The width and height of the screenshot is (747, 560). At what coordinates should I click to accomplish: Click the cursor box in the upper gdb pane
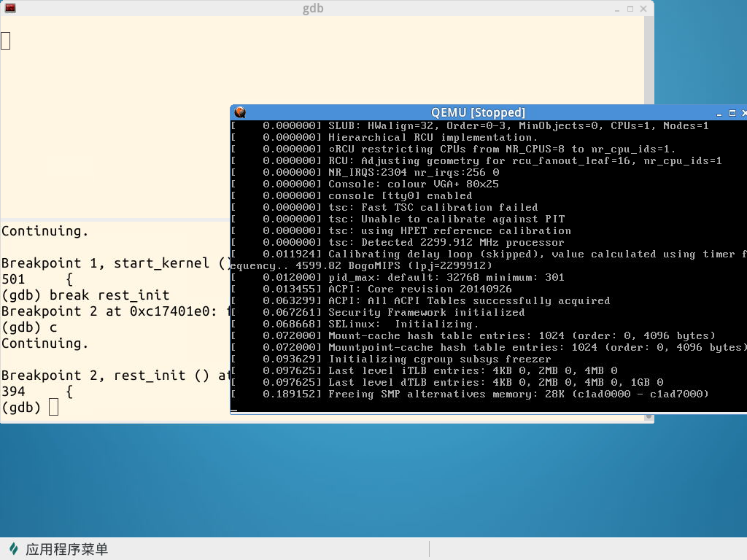(6, 41)
